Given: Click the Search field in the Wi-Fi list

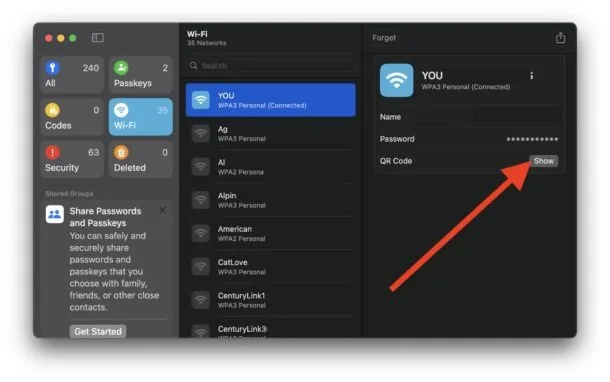Looking at the screenshot, I should click(271, 66).
